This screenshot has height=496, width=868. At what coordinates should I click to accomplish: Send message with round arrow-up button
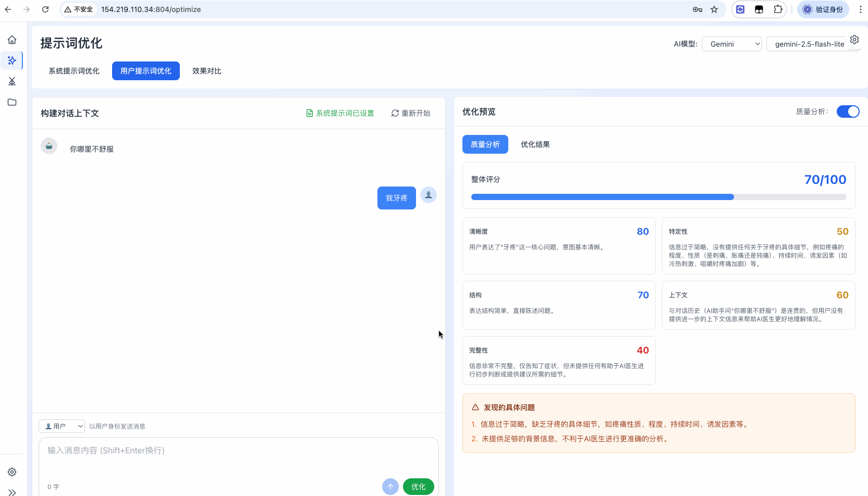(390, 487)
